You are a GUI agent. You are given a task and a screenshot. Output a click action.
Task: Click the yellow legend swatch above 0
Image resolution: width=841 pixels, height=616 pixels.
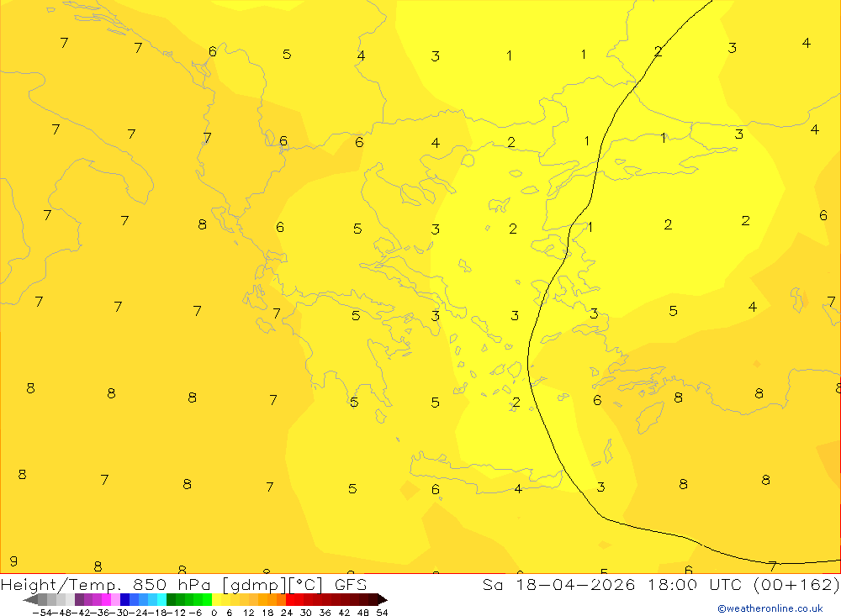click(216, 600)
